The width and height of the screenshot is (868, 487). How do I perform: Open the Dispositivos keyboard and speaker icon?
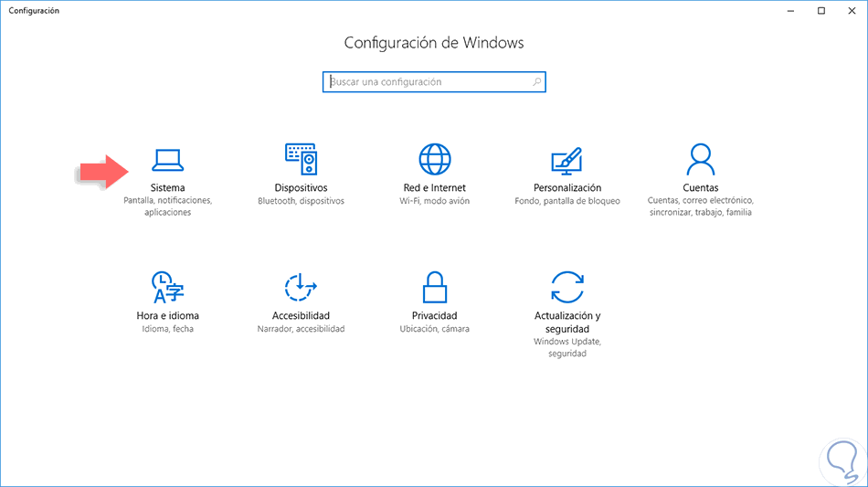coord(302,159)
